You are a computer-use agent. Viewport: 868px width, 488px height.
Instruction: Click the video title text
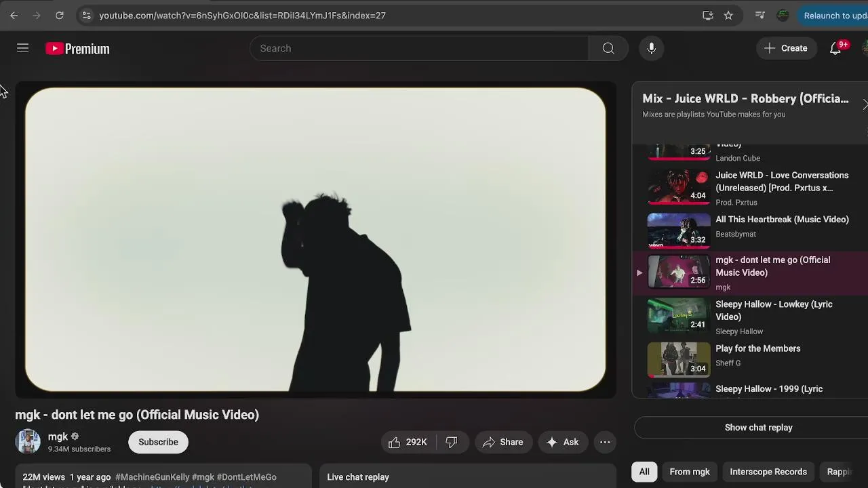[x=137, y=415]
